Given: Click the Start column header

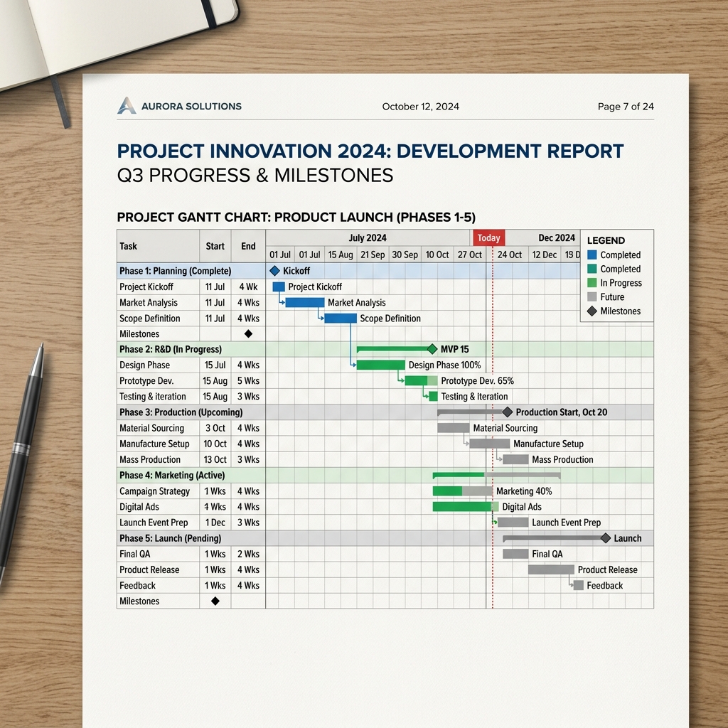Looking at the screenshot, I should tap(215, 246).
